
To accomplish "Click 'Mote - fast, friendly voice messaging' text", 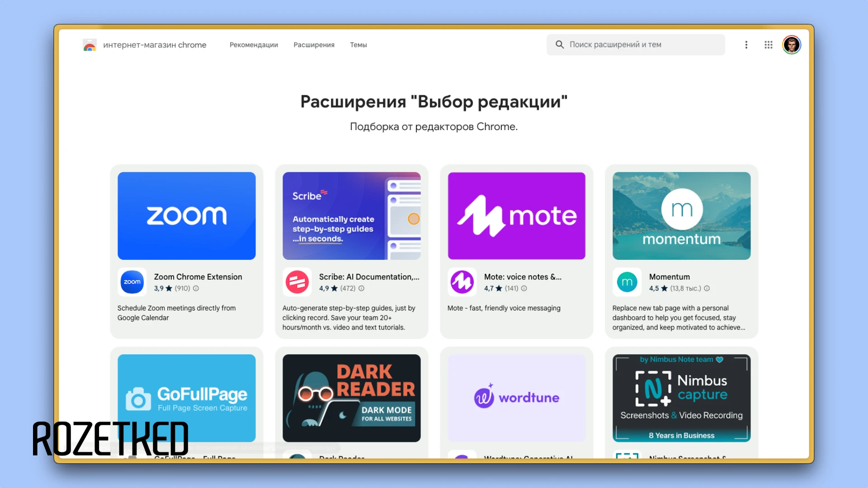I will point(504,308).
